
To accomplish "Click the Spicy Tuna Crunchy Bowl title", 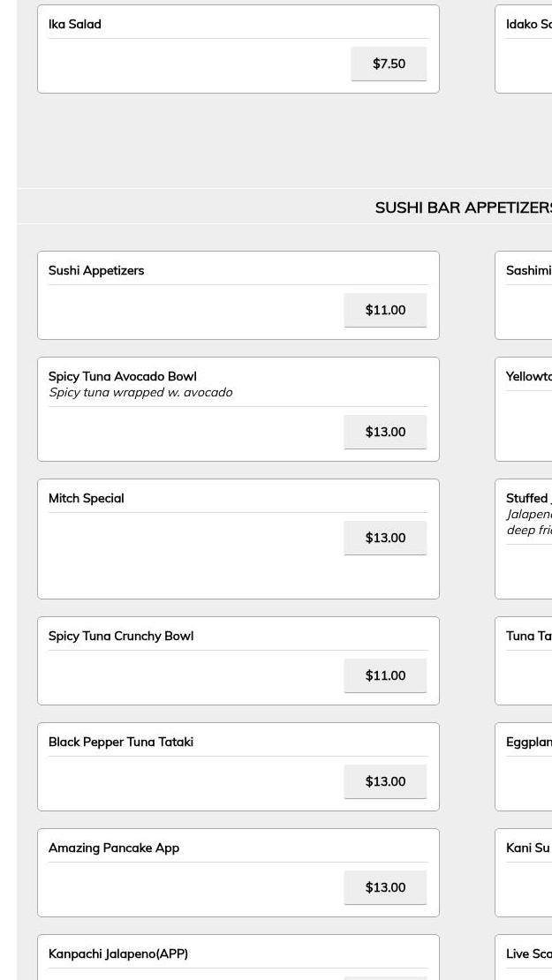I will point(121,637).
